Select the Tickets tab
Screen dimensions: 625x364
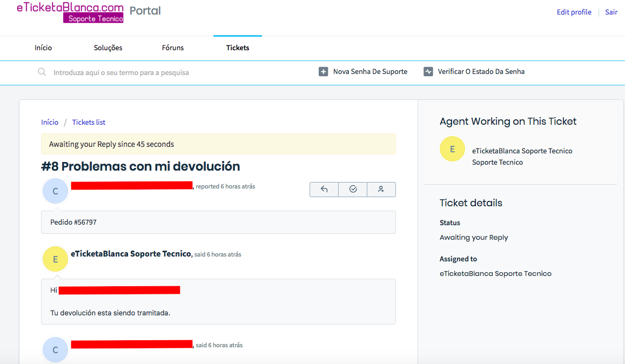pos(238,48)
